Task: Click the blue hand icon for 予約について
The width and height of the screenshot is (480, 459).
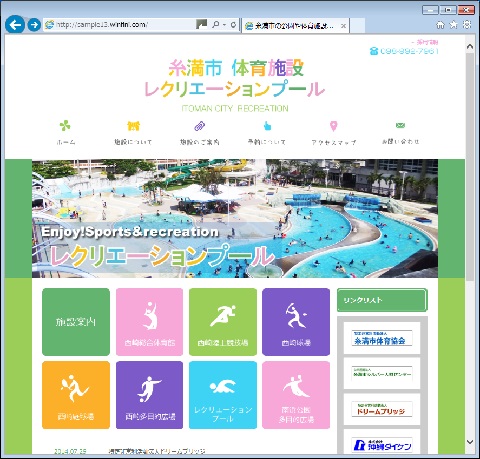Action: coord(267,126)
